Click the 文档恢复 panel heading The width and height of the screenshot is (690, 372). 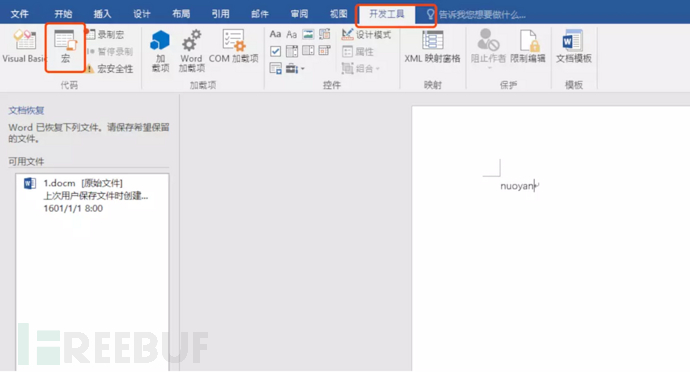[x=26, y=110]
